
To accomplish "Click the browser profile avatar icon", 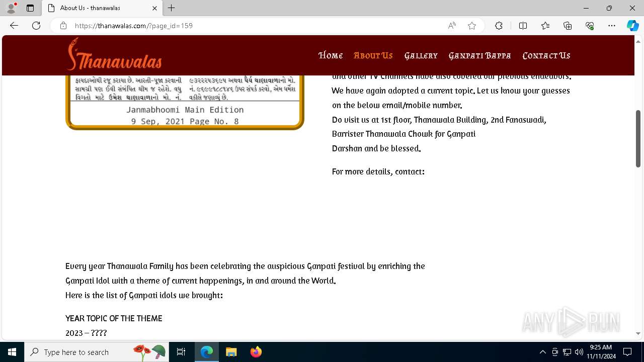I will [x=11, y=8].
